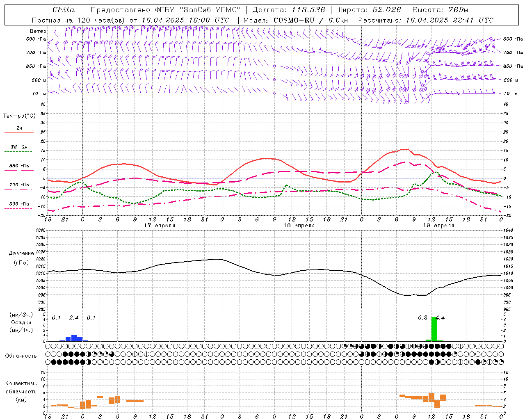Click the "10 м" wind level label on left axis
This screenshot has height=420, width=525.
(39, 94)
